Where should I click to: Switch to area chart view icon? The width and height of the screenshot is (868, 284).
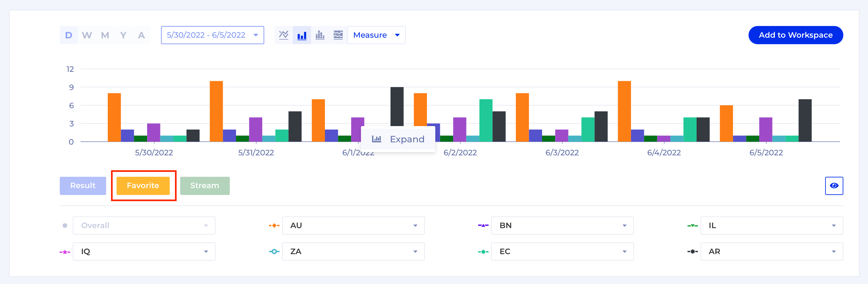[338, 35]
